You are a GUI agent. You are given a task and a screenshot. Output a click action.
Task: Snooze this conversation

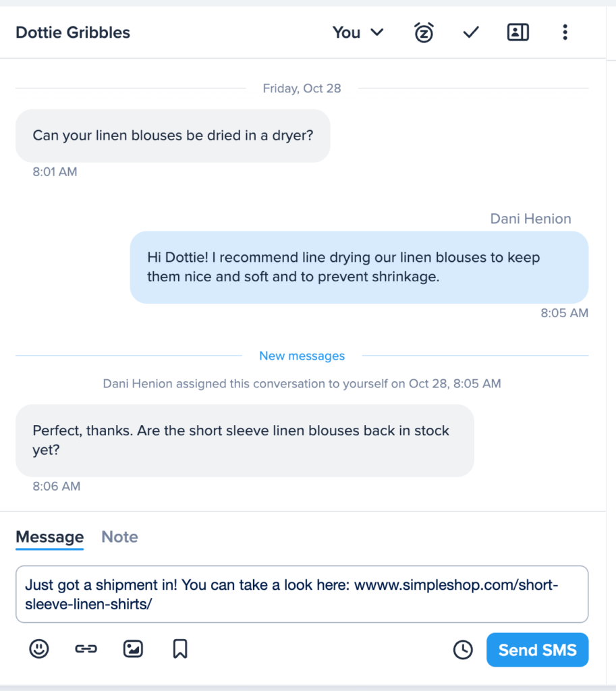tap(423, 32)
